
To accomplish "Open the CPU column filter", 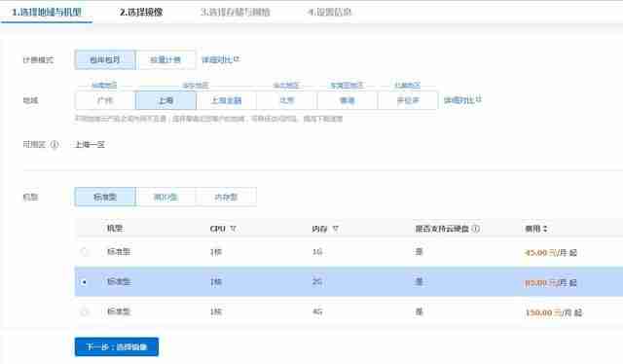I will coord(234,229).
